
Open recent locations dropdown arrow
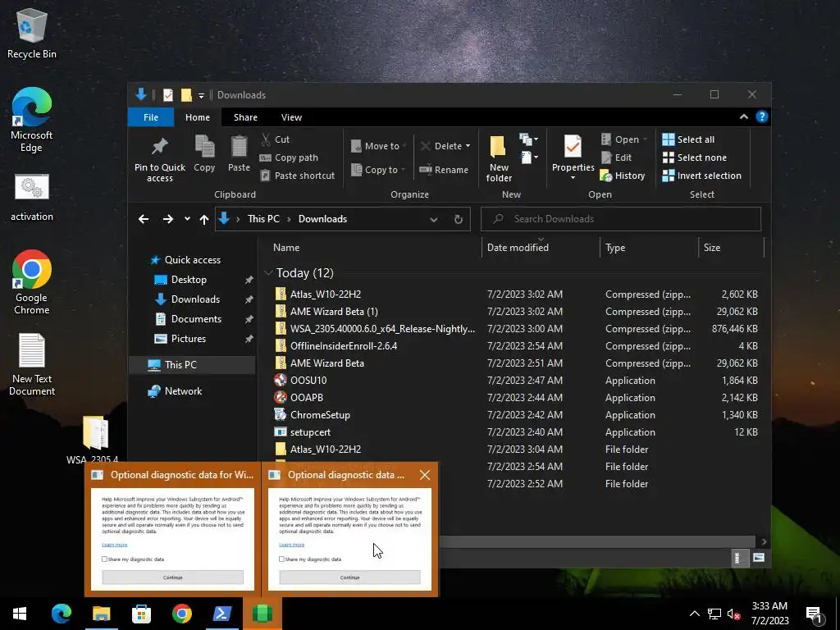point(187,218)
